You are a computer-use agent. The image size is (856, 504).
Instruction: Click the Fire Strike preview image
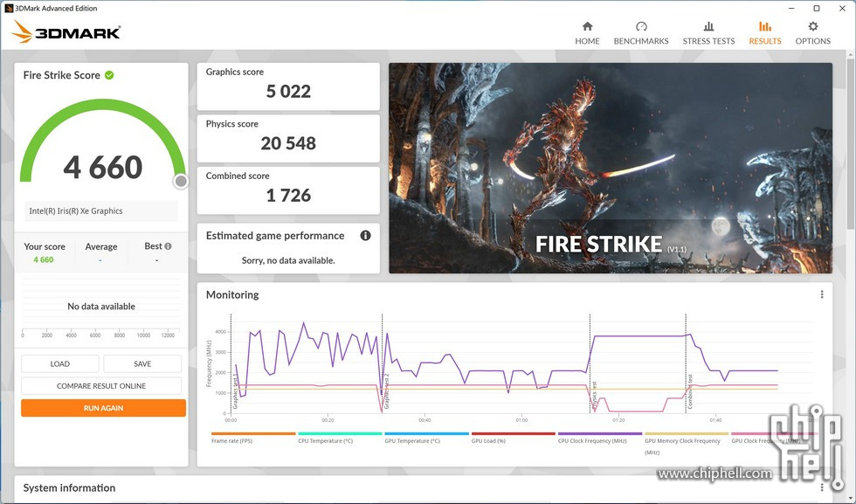[x=611, y=169]
